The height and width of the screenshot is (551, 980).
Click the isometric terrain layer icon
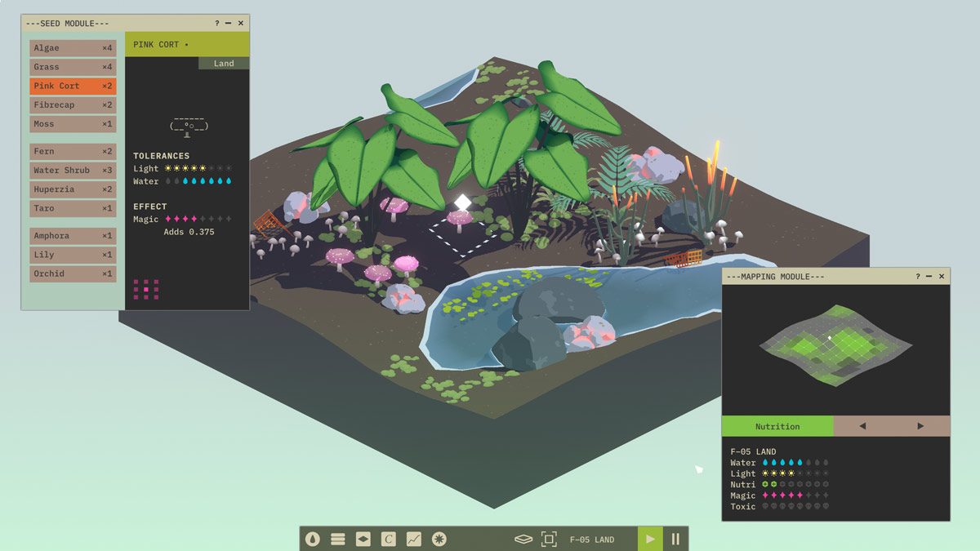tap(523, 539)
